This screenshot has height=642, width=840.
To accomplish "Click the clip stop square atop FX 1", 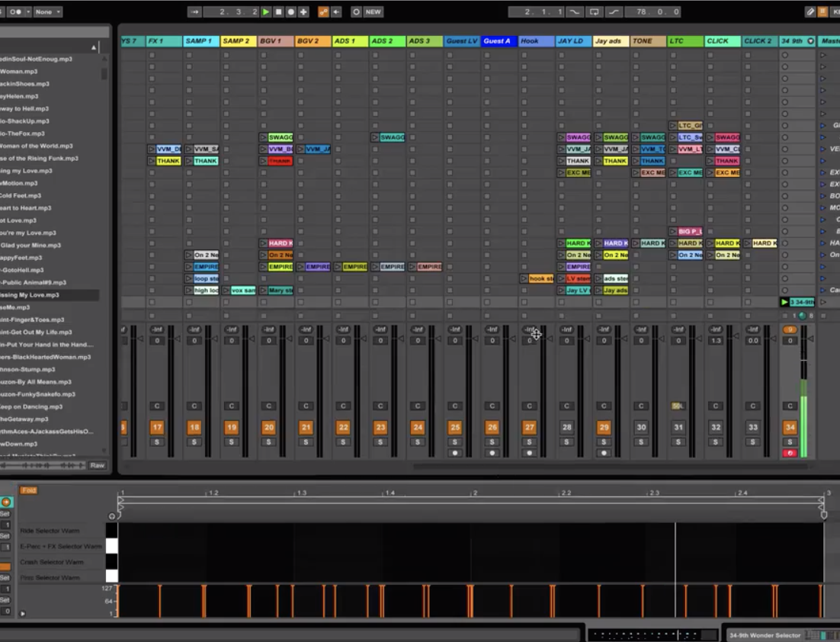I will point(152,55).
